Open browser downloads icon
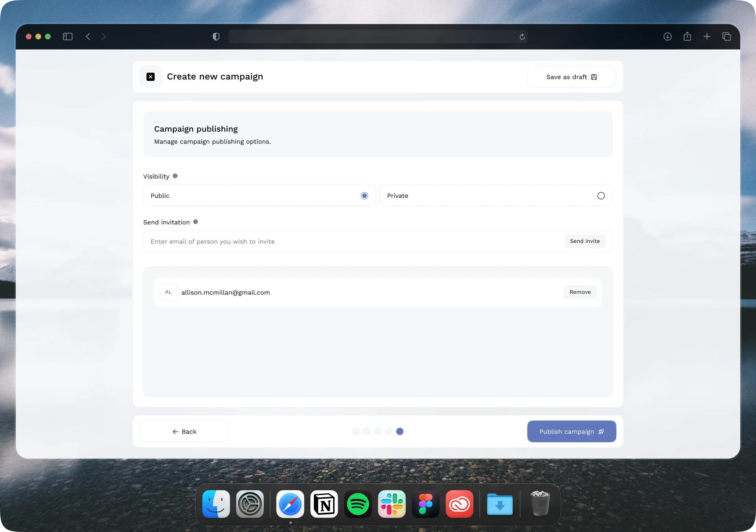 tap(667, 37)
